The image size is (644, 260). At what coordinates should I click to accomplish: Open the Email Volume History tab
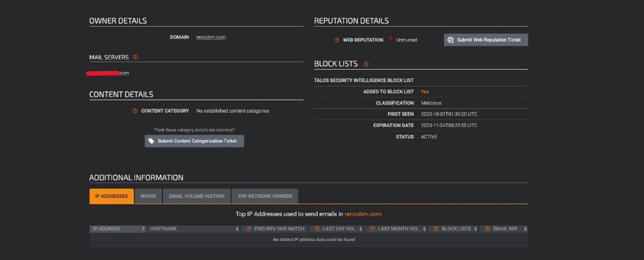[197, 196]
